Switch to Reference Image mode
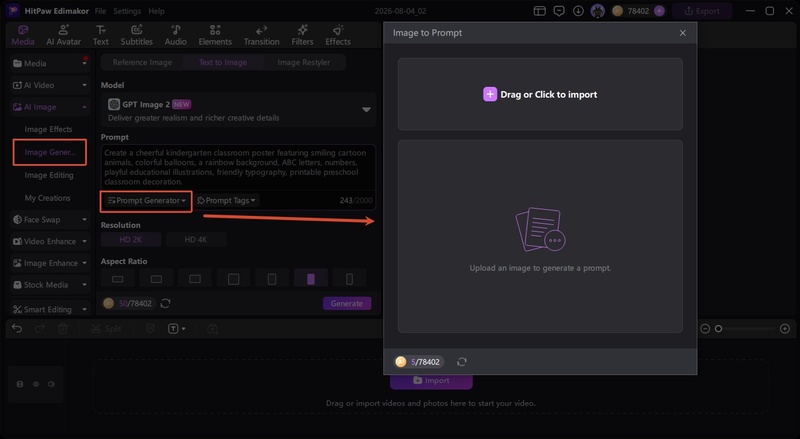 pyautogui.click(x=142, y=62)
